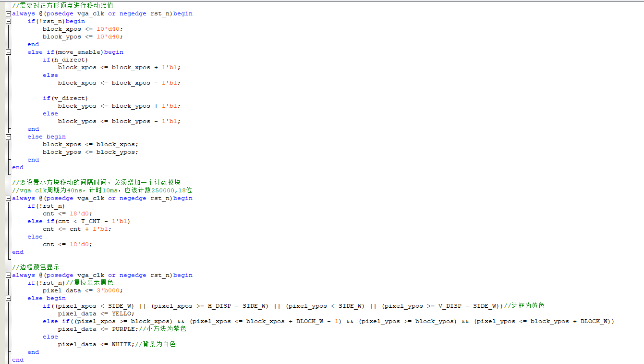The image size is (644, 364).
Task: Click line block_xpos <= block_xpos + 1'b1;
Action: [x=119, y=67]
